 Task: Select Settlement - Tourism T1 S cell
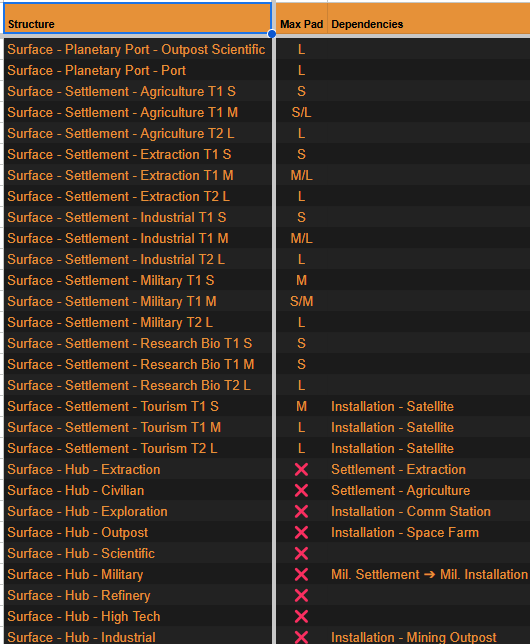click(x=137, y=406)
